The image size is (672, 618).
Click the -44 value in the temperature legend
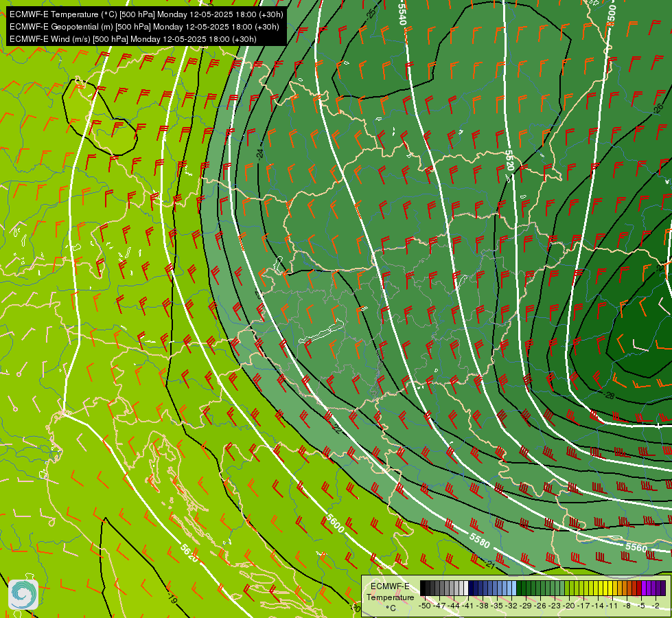tap(454, 606)
